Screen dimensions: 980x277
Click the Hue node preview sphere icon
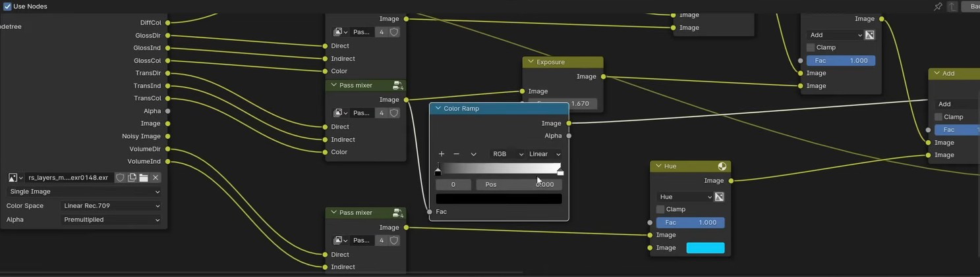722,166
